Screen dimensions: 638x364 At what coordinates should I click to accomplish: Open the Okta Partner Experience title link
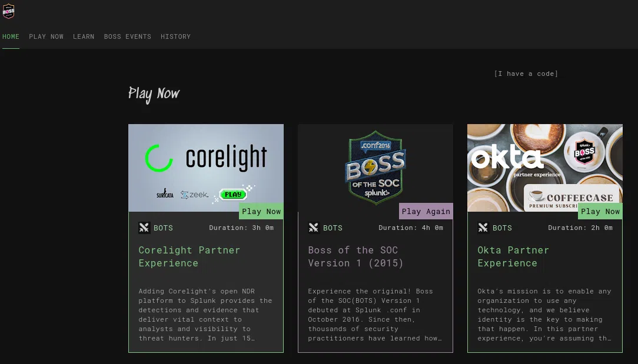click(513, 256)
